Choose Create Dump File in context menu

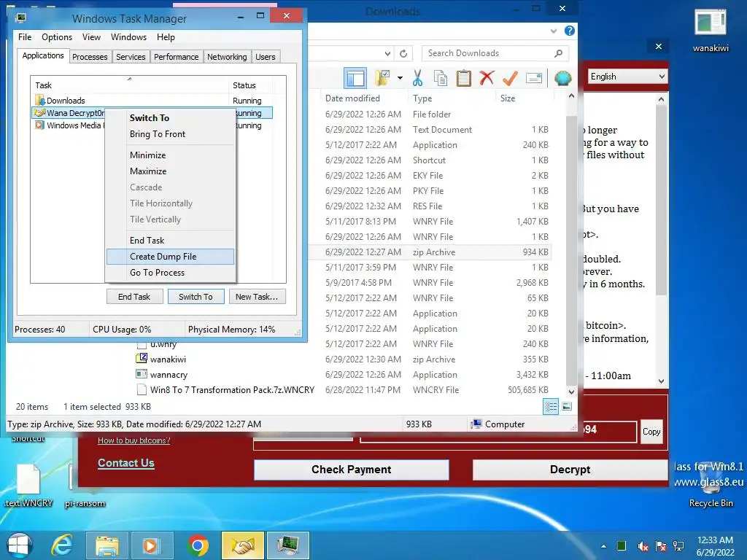[170, 256]
